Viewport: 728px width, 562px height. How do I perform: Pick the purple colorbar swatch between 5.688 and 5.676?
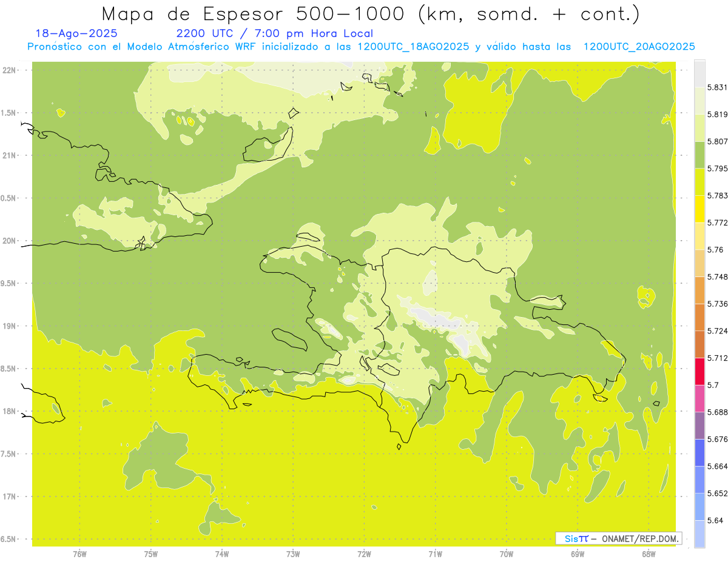699,426
